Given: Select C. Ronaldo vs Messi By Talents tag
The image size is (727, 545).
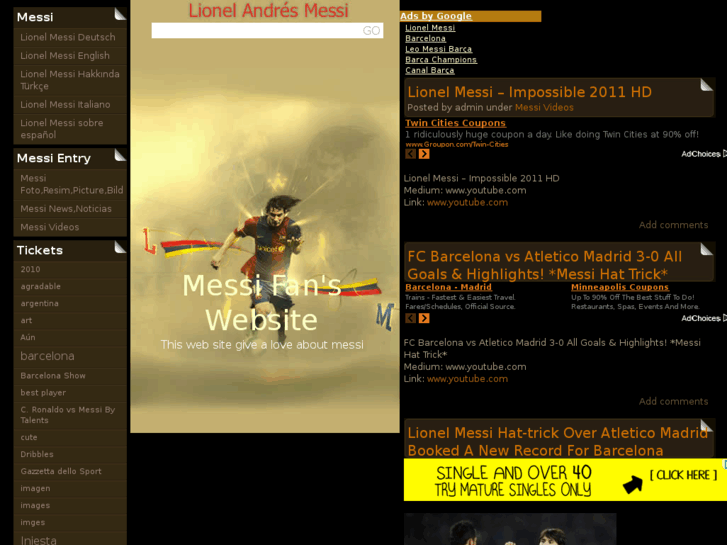Looking at the screenshot, I should tap(70, 415).
